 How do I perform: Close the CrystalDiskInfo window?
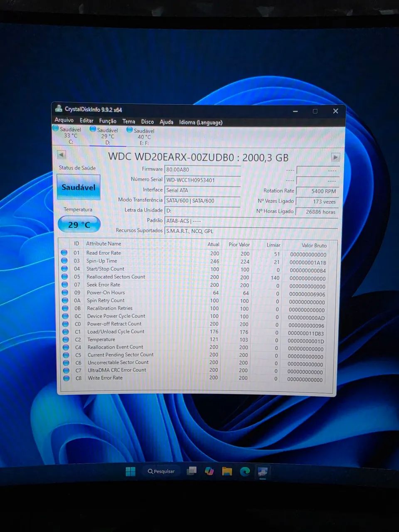point(335,111)
